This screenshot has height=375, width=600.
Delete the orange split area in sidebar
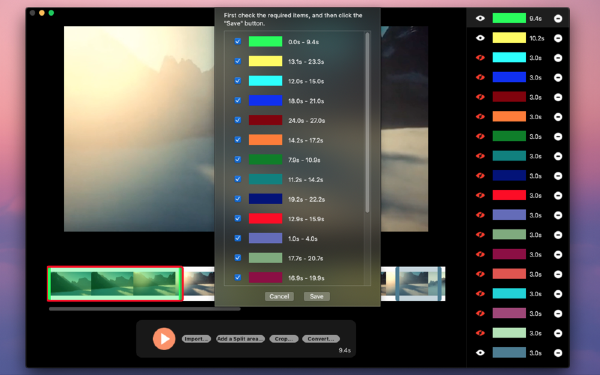(558, 117)
